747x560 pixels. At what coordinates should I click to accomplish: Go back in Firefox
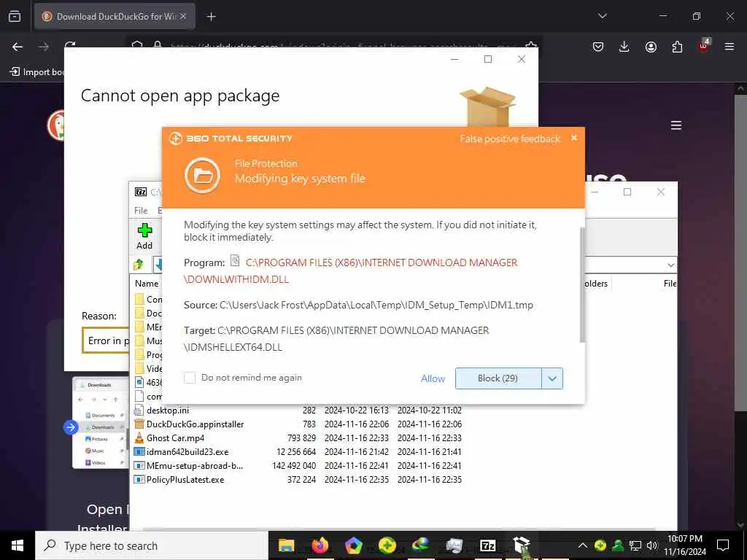click(x=18, y=47)
